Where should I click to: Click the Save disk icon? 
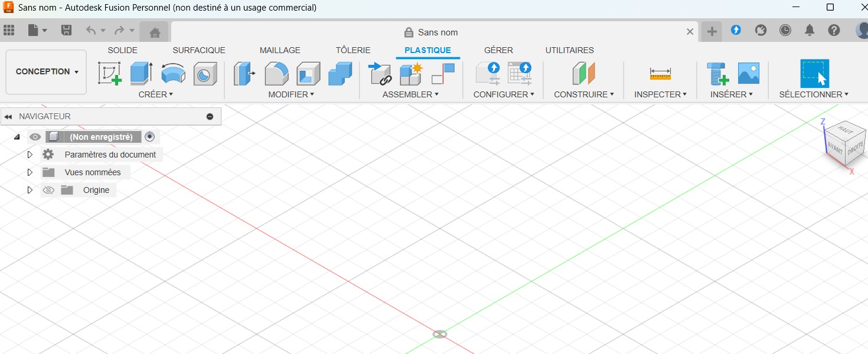(67, 31)
